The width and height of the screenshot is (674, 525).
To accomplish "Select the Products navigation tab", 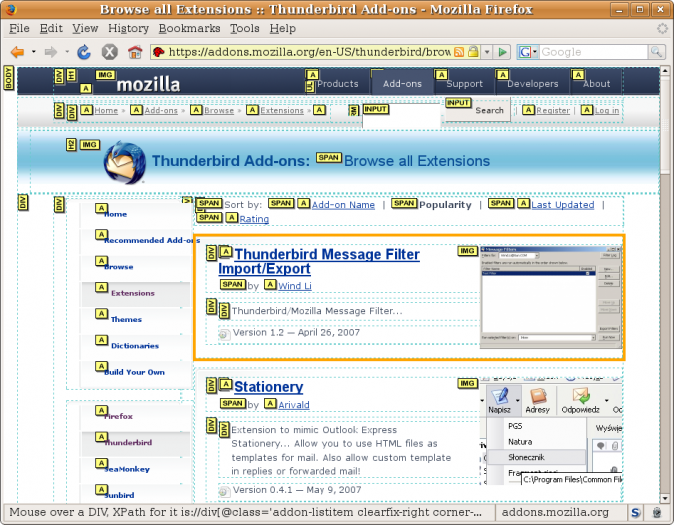I will tap(338, 84).
